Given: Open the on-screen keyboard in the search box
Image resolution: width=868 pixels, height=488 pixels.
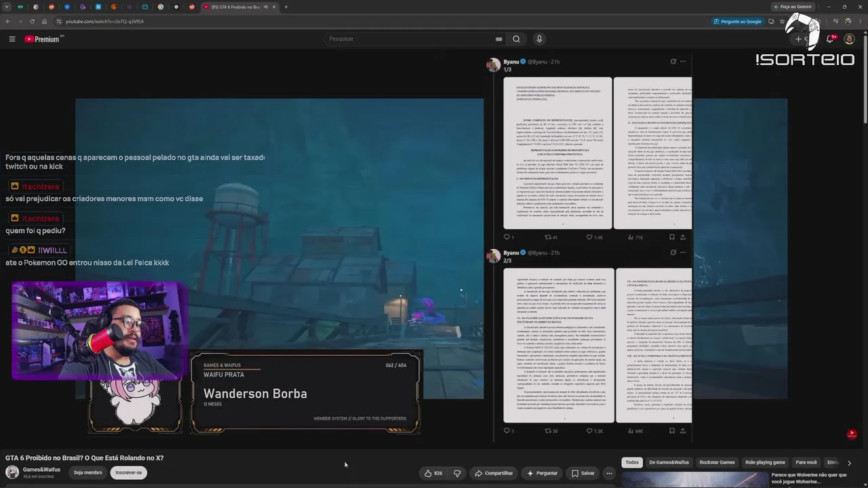Looking at the screenshot, I should (x=499, y=39).
